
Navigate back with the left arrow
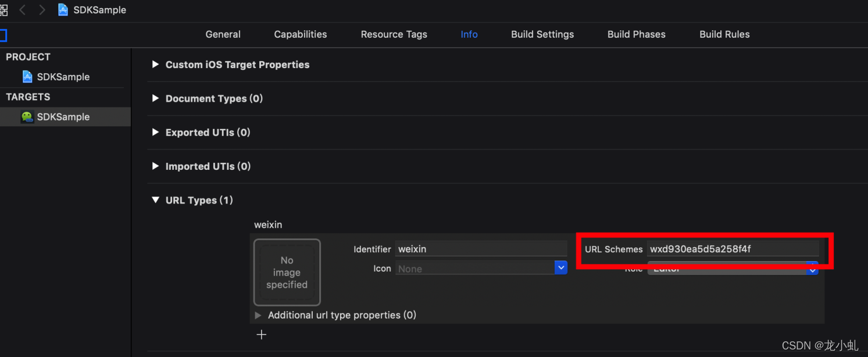23,10
